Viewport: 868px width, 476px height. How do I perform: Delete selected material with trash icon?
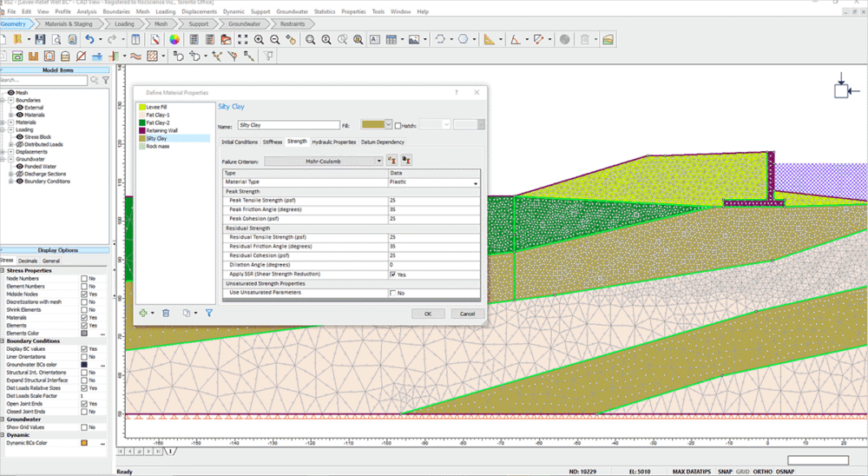tap(166, 313)
